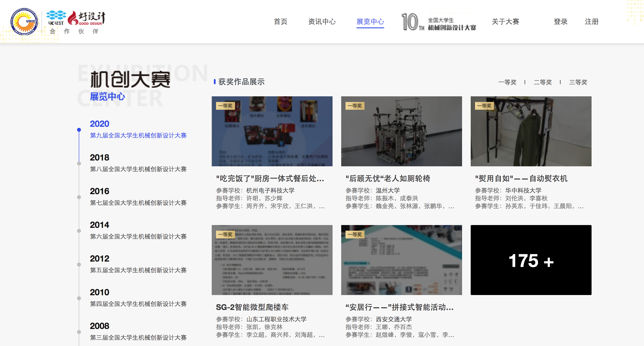Open the automatic ironing machine thumbnail

(x=531, y=131)
